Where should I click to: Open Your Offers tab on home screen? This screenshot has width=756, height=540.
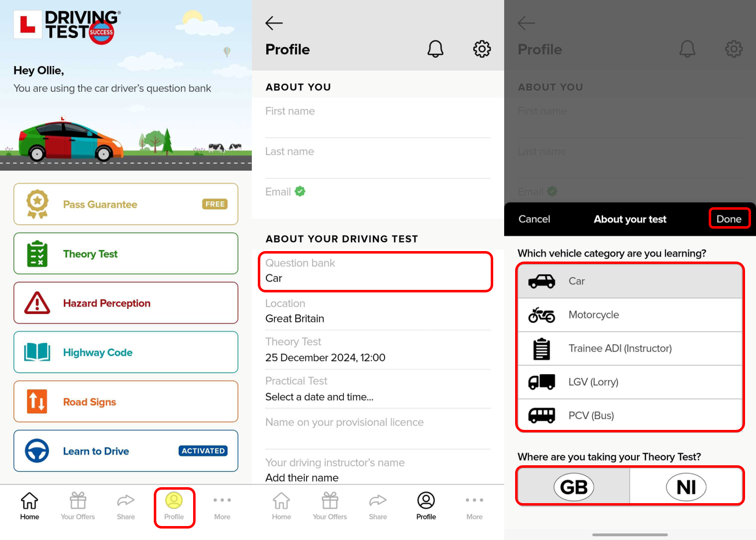click(x=78, y=506)
